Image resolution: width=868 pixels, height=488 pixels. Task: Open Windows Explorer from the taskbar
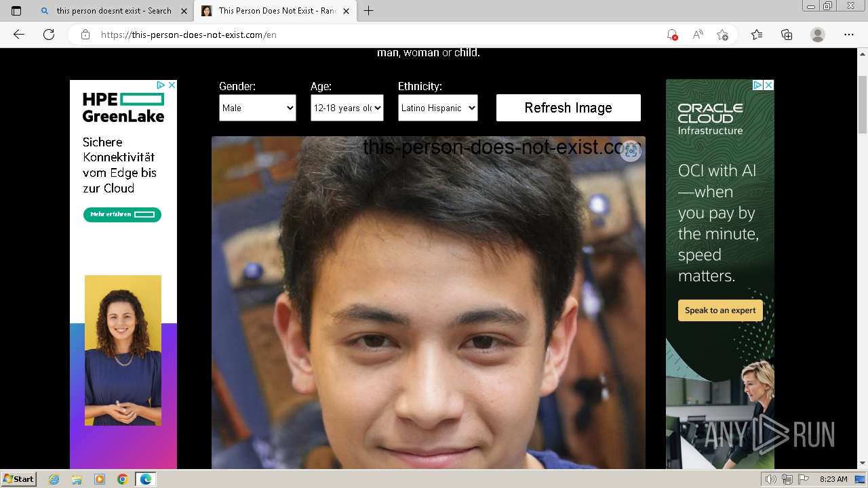(77, 479)
